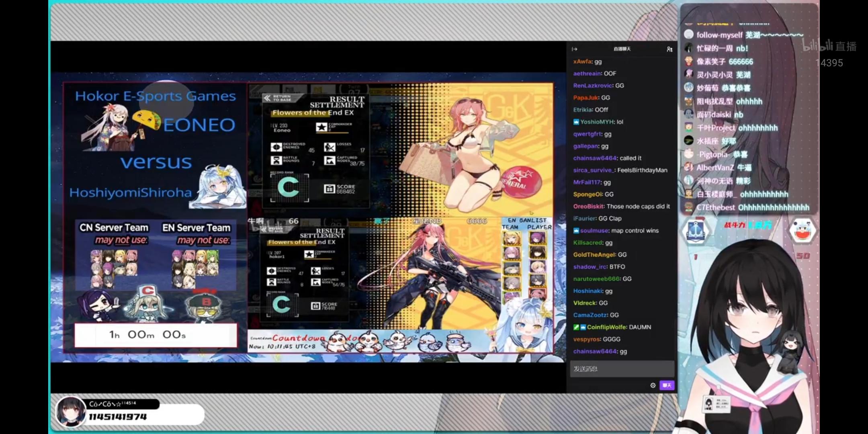Open AlbertVanZ's avatar icon
Viewport: 868px width, 434px height.
[689, 167]
